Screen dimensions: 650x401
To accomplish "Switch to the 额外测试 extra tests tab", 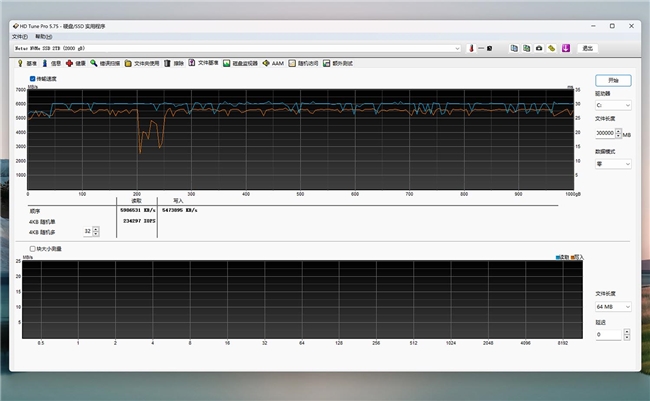I will coord(338,63).
